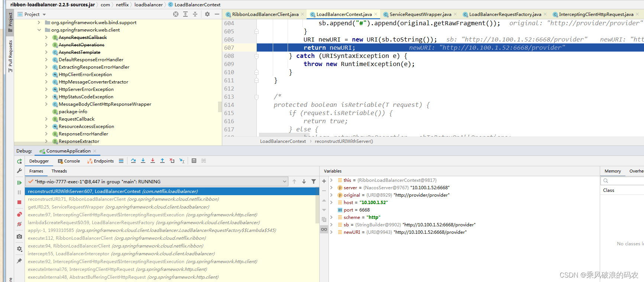
Task: Click the Evaluate Expression calculator icon
Action: (194, 161)
